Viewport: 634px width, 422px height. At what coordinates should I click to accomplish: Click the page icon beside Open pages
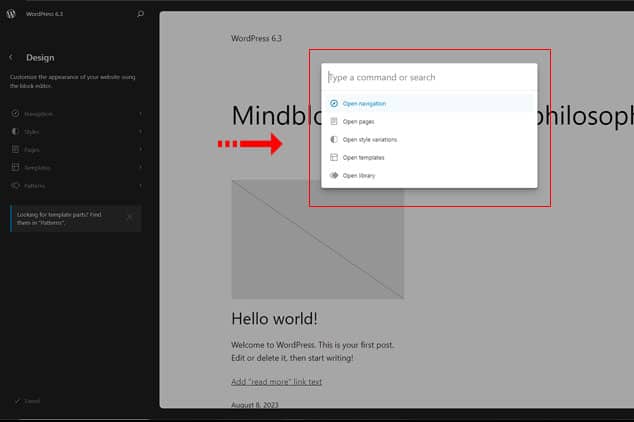[x=334, y=121]
